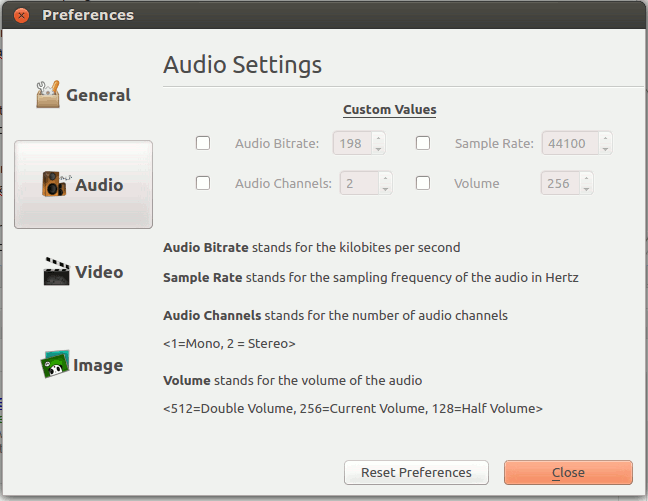This screenshot has width=648, height=501.
Task: Enable the Audio Bitrate checkbox
Action: [203, 143]
